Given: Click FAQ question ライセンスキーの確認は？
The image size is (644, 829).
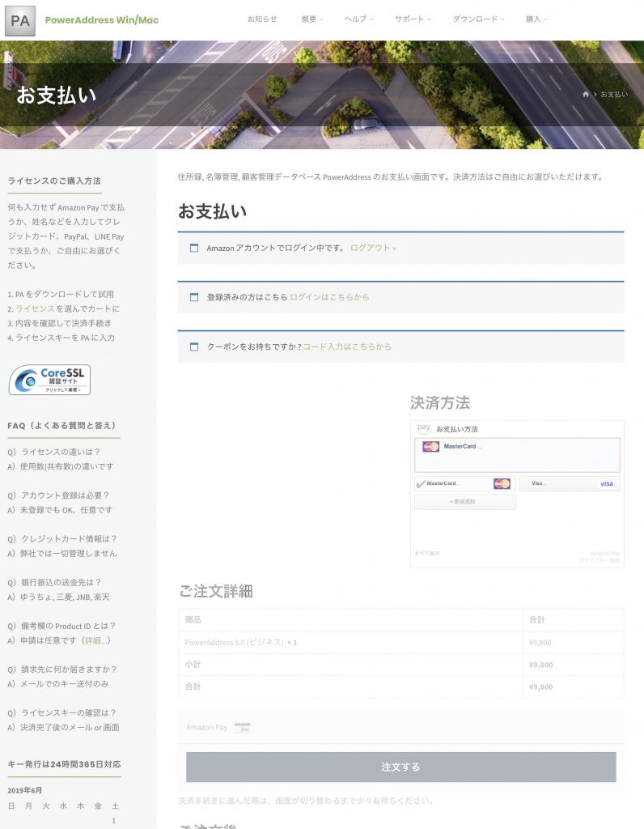Looking at the screenshot, I should 61,712.
